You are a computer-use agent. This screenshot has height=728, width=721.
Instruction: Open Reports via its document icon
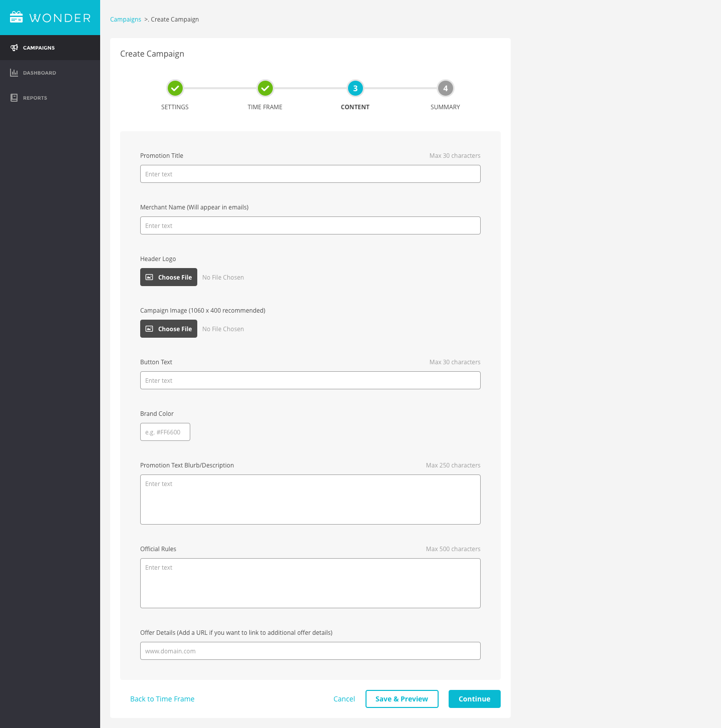point(14,98)
